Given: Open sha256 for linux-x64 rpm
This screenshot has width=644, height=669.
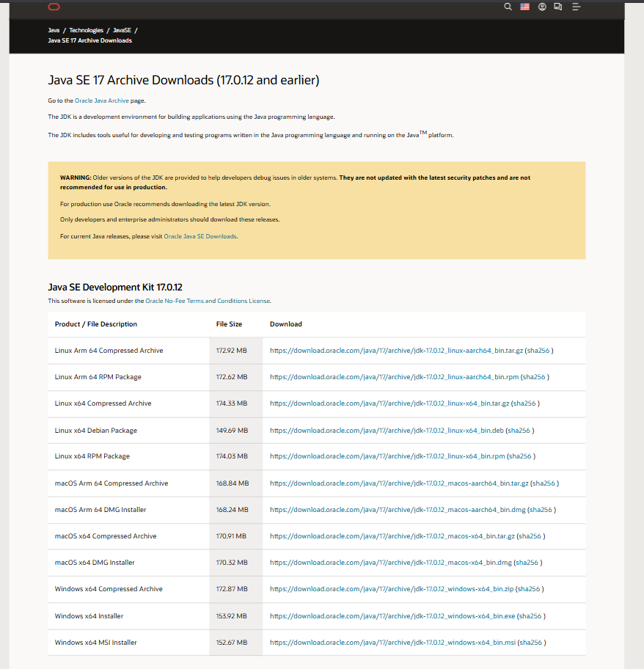Looking at the screenshot, I should coord(520,456).
